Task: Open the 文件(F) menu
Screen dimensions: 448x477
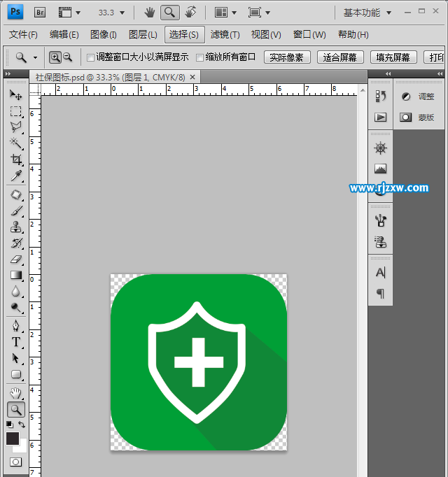Action: (x=23, y=34)
